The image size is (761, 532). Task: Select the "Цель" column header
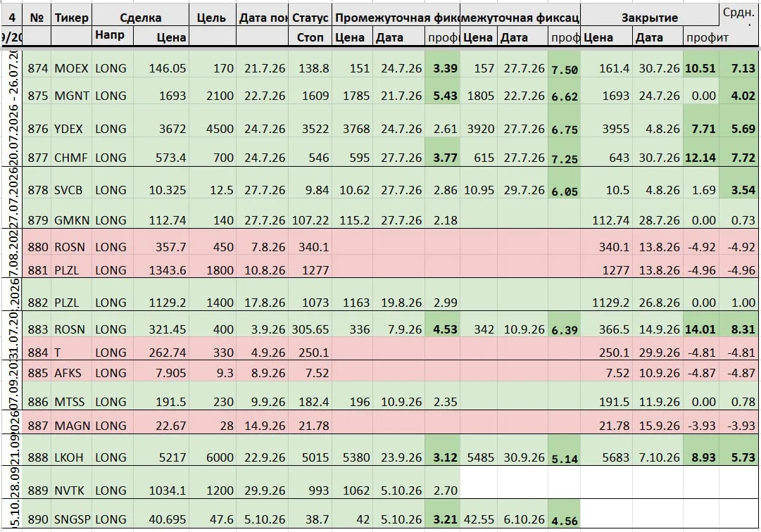coord(212,18)
